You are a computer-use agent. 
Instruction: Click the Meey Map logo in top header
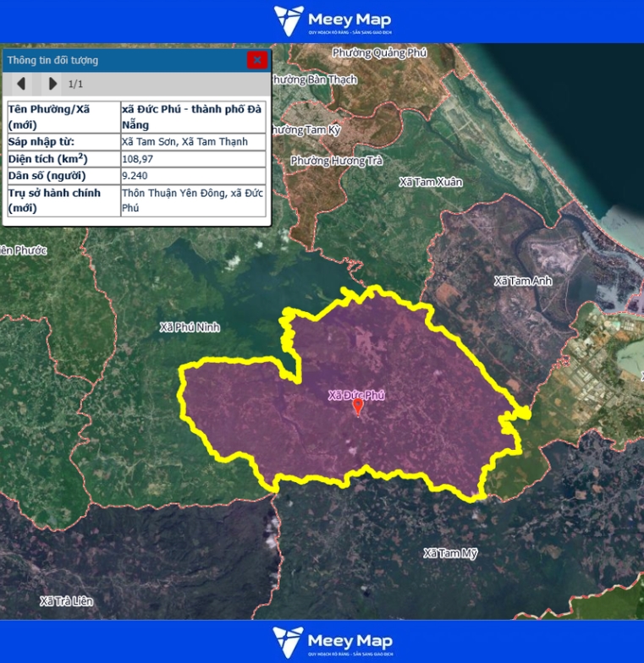[333, 21]
